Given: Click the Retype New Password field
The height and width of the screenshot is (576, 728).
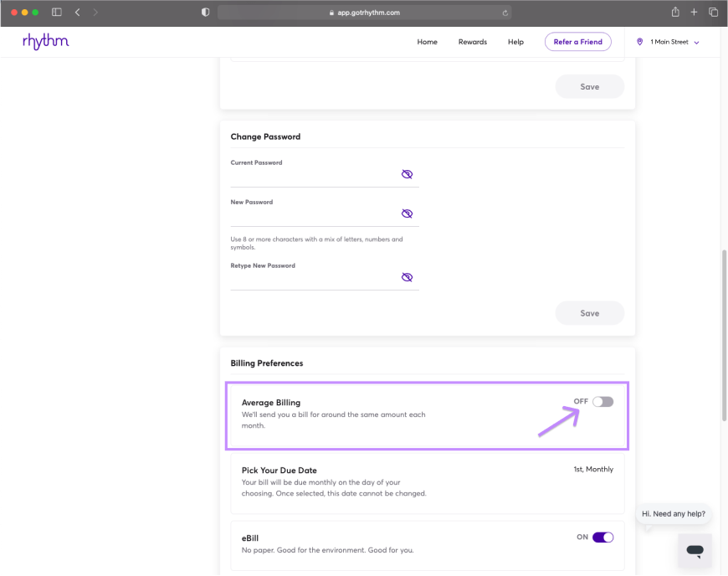Looking at the screenshot, I should (314, 280).
